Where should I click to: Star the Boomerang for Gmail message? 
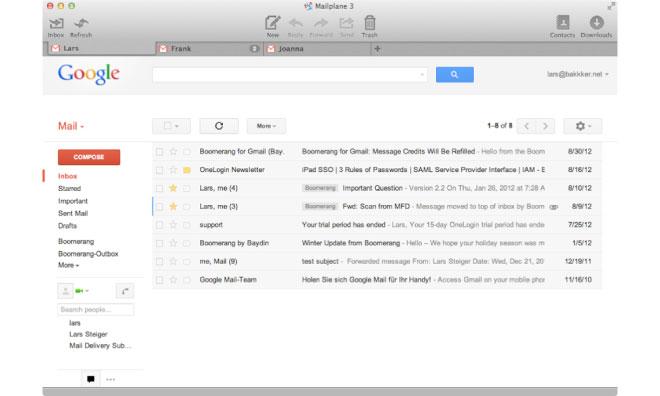(x=173, y=151)
